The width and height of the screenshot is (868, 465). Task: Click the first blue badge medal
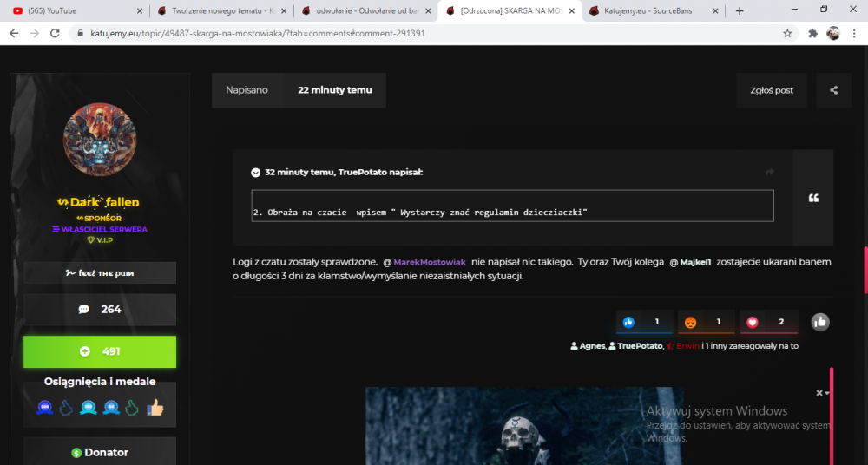tap(45, 408)
